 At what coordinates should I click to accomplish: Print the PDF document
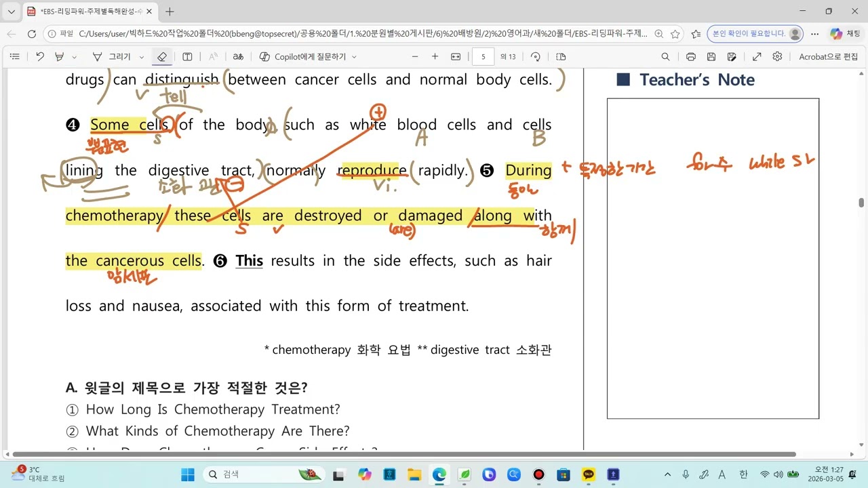tap(691, 57)
